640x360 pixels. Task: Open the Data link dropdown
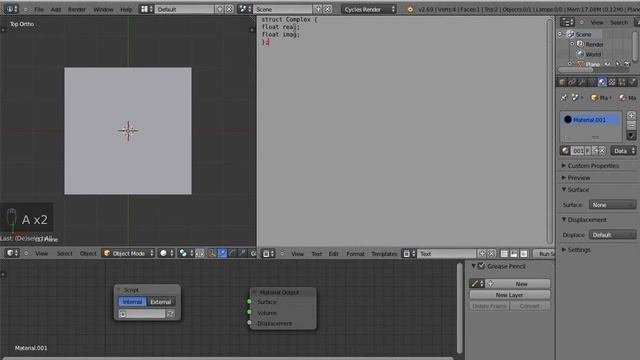click(623, 151)
